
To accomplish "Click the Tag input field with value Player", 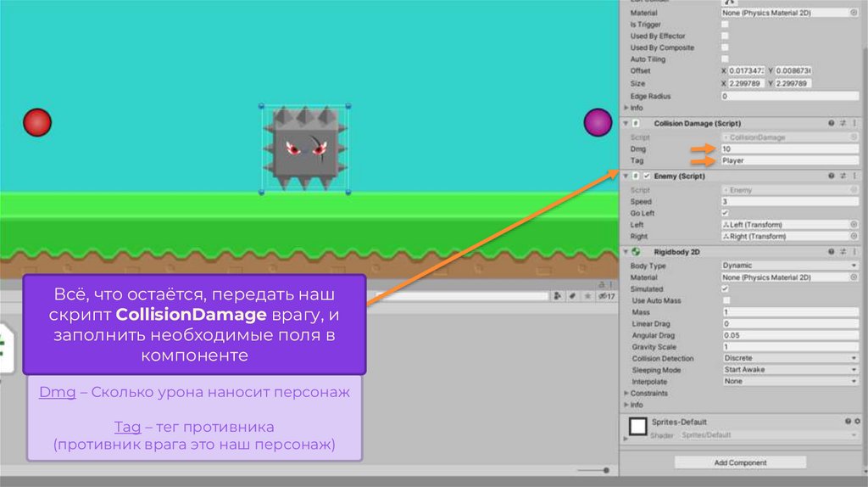I will pos(790,160).
